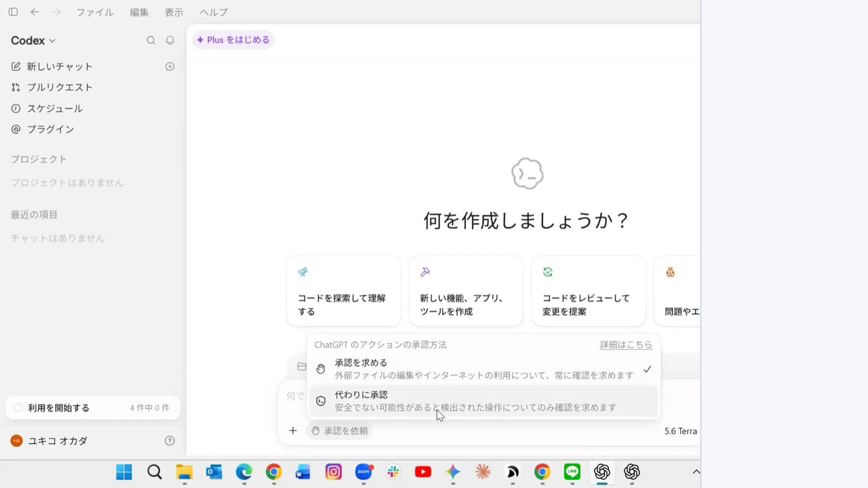Click the 利用を開始する panel
The height and width of the screenshot is (488, 868).
tap(92, 408)
